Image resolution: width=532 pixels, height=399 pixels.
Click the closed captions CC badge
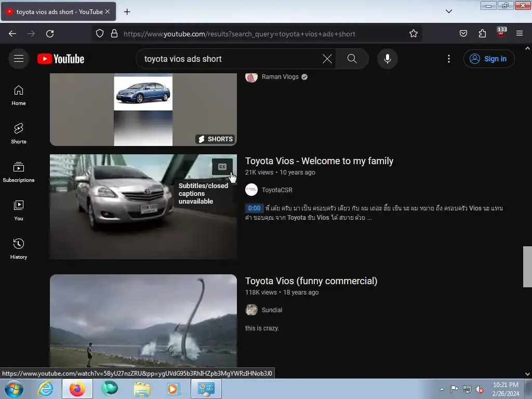[222, 167]
